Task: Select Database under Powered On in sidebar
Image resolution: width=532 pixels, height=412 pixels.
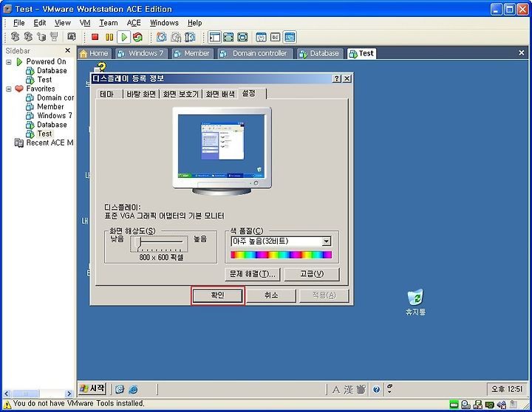Action: coord(52,71)
